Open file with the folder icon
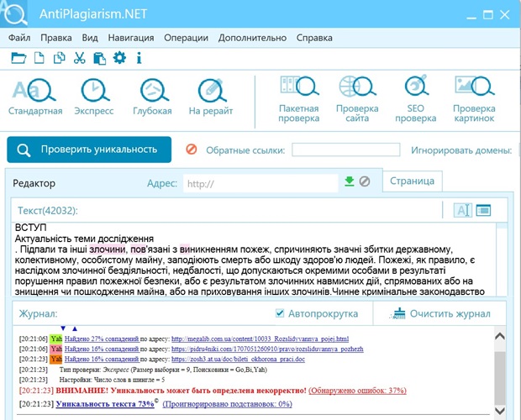Screen dimensions: 521x420 pos(18,58)
